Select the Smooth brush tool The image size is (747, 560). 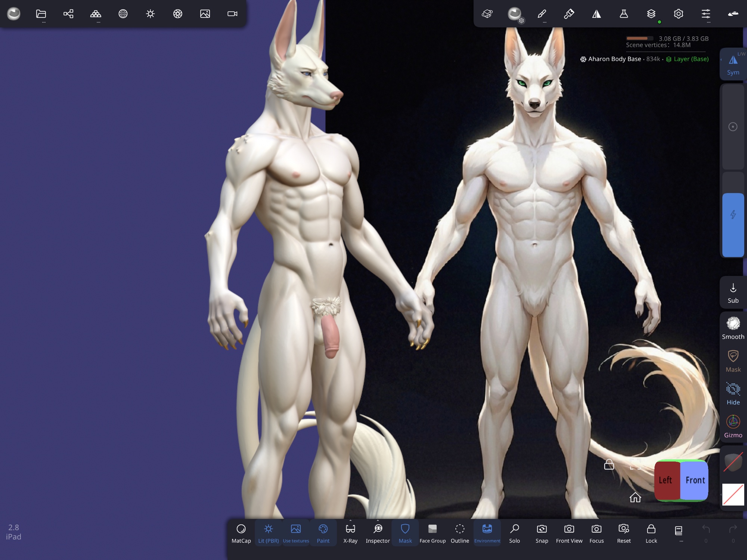pos(733,328)
